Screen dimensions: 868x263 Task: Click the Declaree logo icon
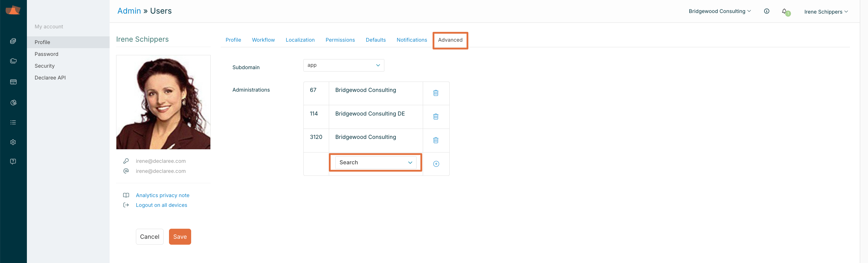pos(13,10)
